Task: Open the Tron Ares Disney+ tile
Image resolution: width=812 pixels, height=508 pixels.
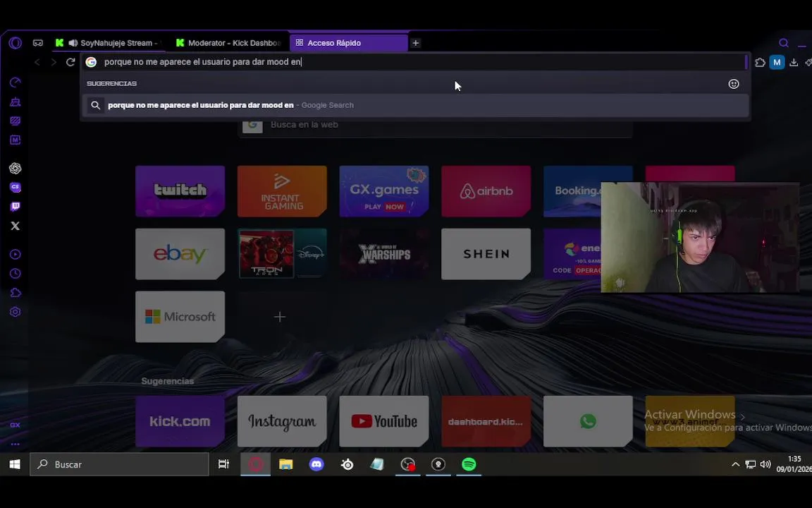Action: point(282,254)
